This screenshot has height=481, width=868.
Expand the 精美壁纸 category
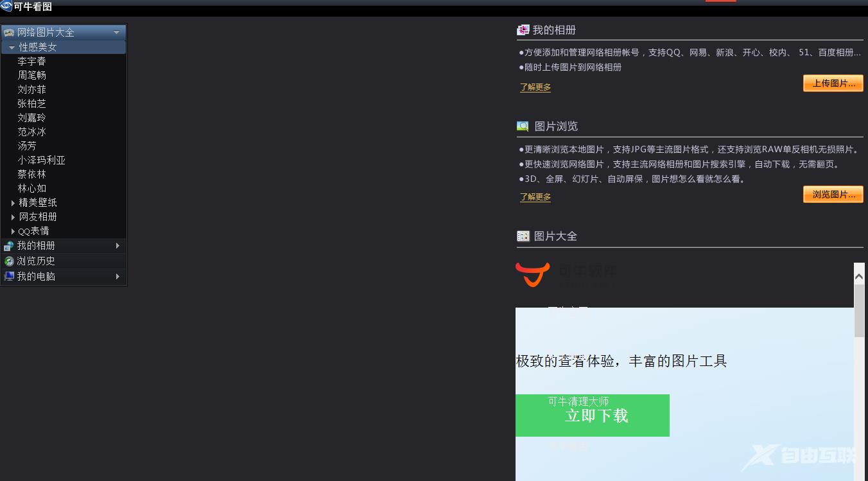click(x=13, y=203)
